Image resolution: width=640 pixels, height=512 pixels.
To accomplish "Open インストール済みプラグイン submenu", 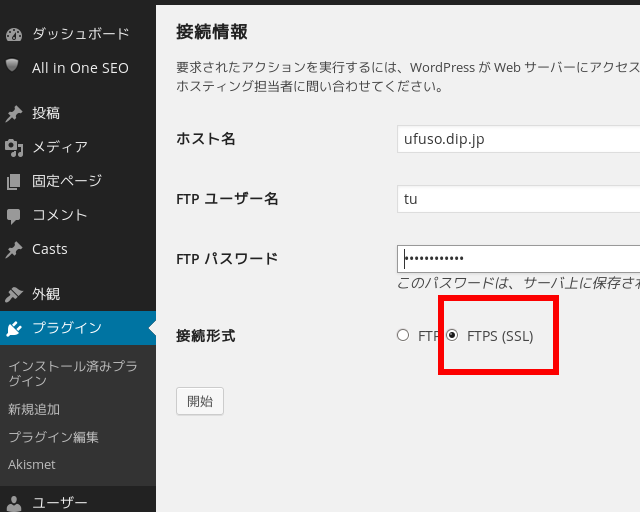I will click(72, 373).
